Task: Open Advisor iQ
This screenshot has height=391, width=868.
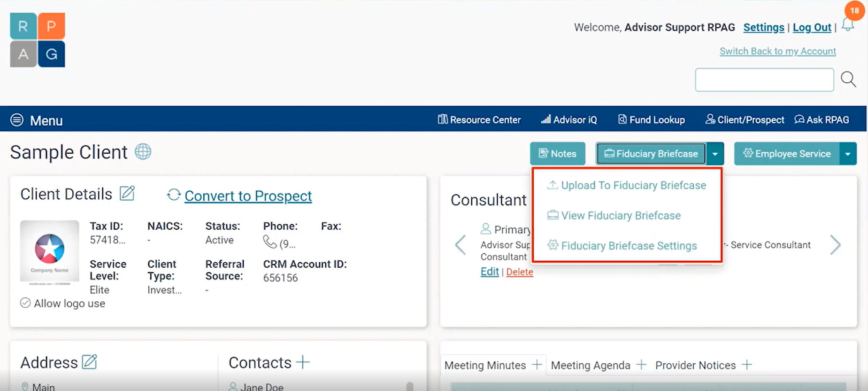Action: pyautogui.click(x=569, y=120)
